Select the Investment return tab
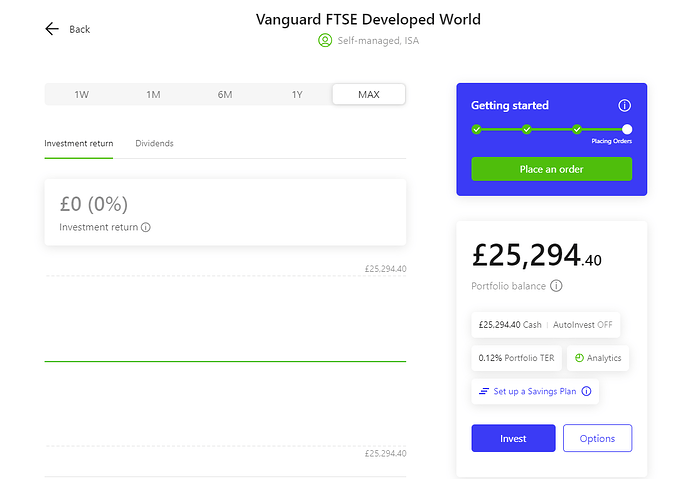Image resolution: width=690 pixels, height=479 pixels. click(x=79, y=144)
